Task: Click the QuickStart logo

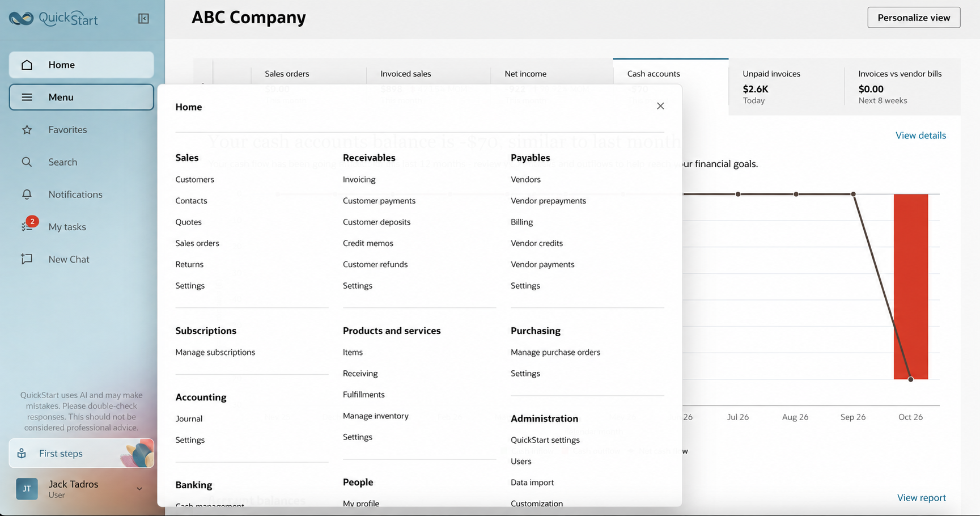Action: point(53,18)
